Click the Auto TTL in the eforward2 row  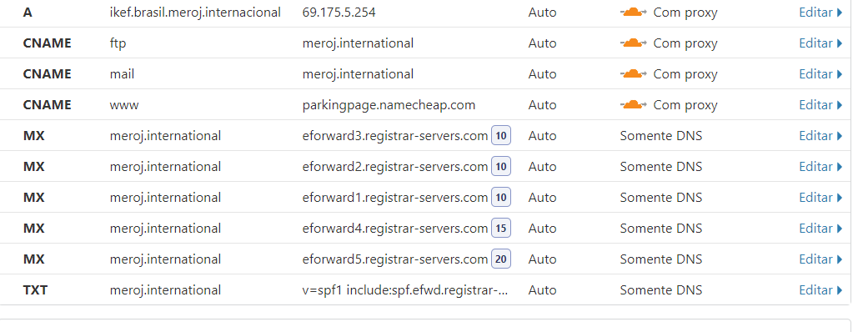(x=542, y=166)
